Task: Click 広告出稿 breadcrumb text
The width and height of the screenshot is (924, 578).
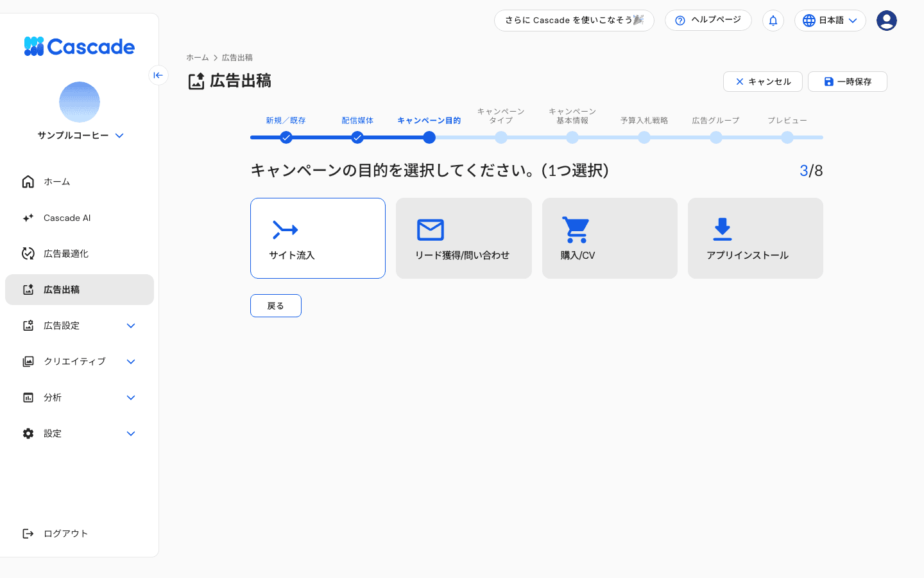Action: [237, 58]
